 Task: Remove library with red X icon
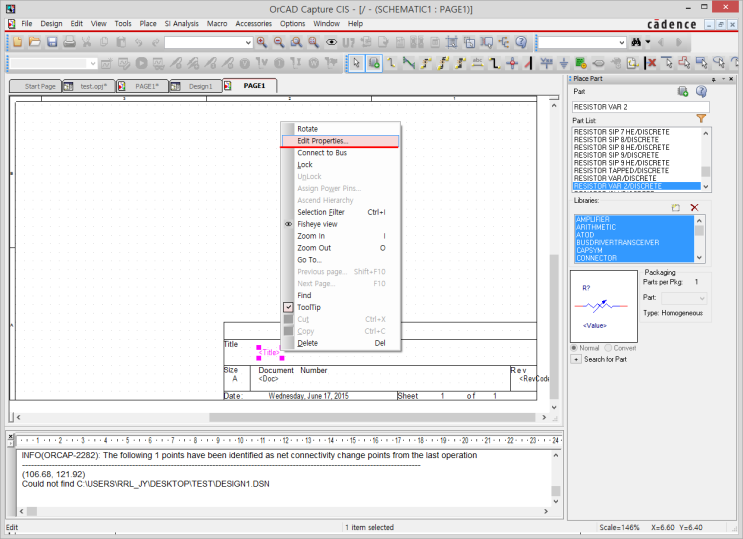(x=694, y=208)
